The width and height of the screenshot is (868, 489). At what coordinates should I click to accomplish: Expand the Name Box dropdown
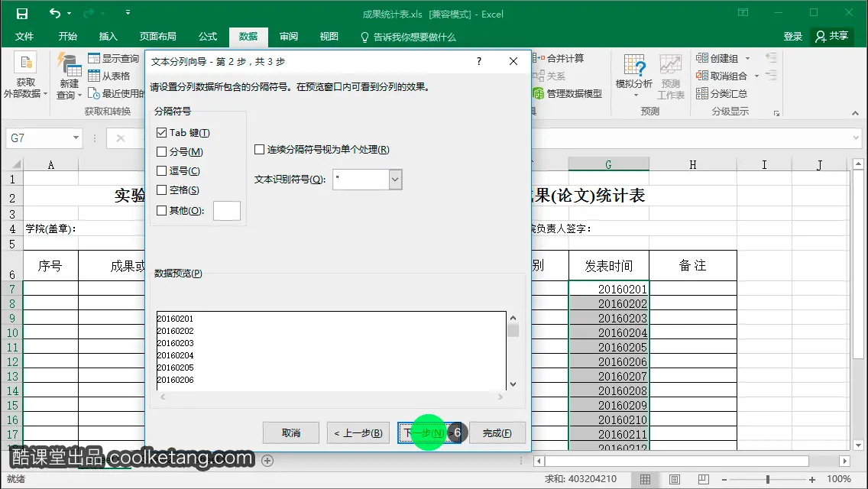[x=76, y=138]
